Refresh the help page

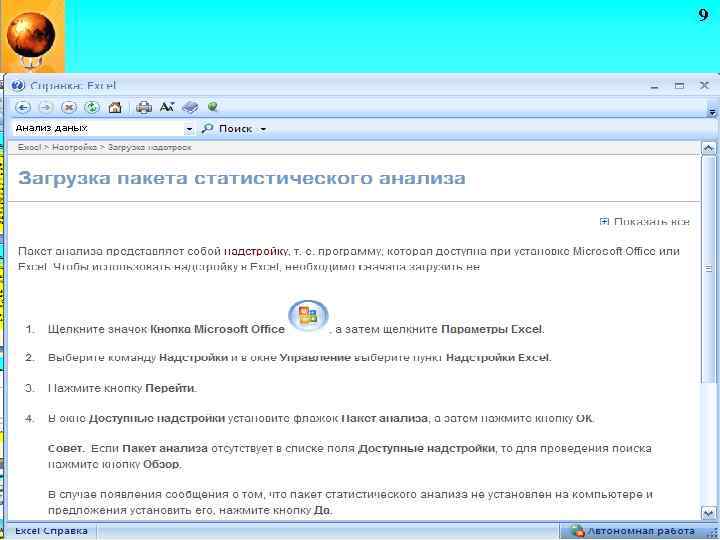tap(92, 107)
